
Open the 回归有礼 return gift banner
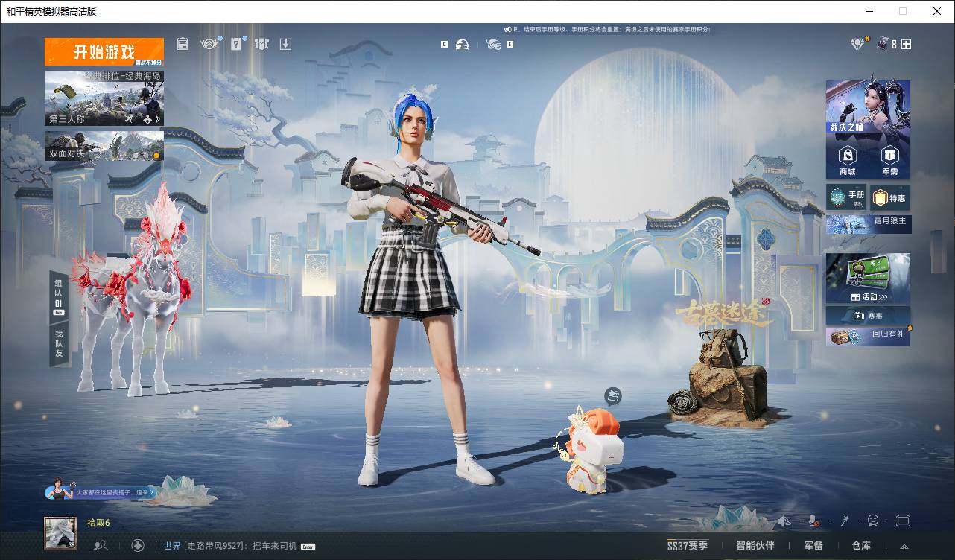coord(868,336)
